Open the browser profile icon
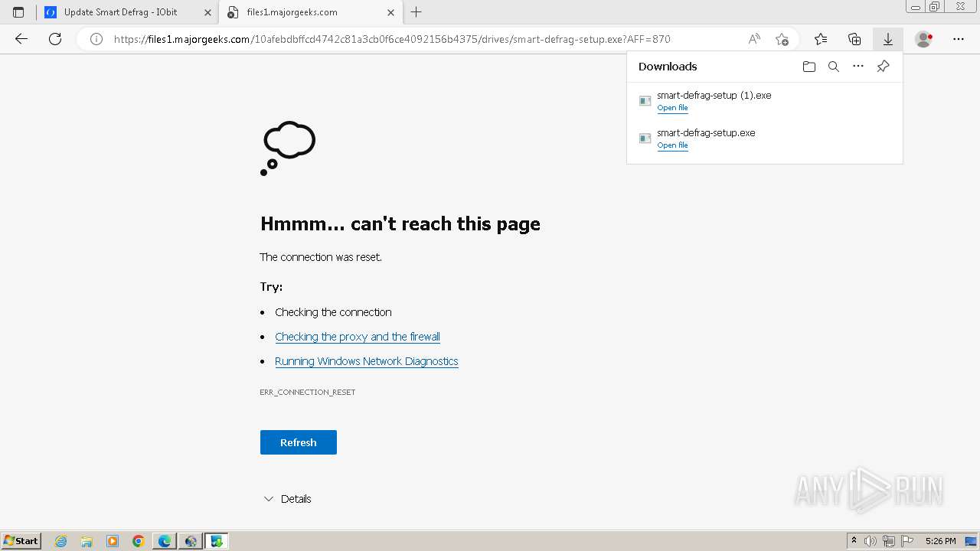Image resolution: width=980 pixels, height=551 pixels. click(924, 39)
